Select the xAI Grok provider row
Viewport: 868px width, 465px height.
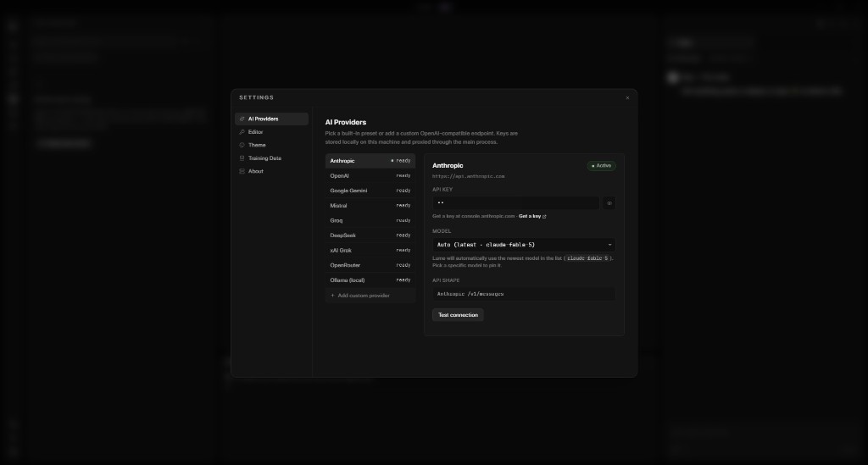click(x=370, y=251)
